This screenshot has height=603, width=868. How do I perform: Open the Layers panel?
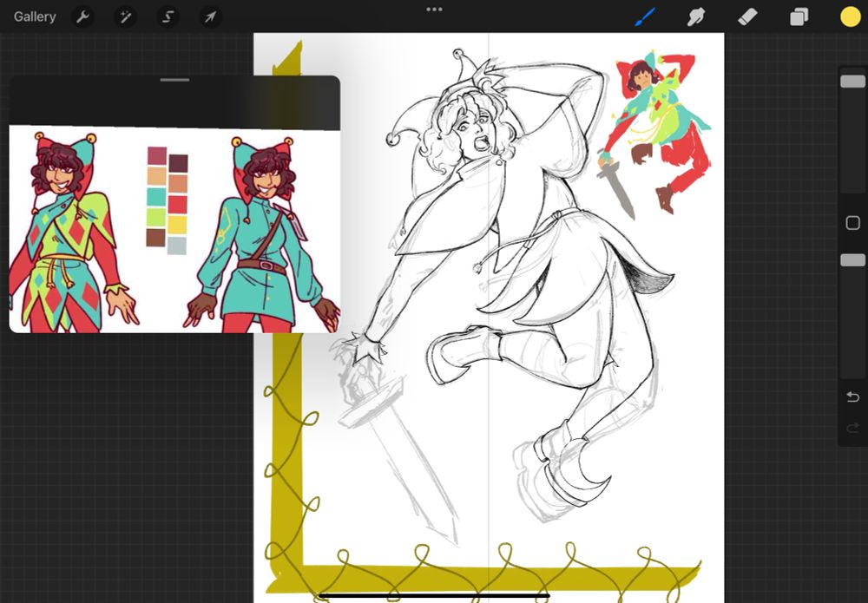coord(799,17)
